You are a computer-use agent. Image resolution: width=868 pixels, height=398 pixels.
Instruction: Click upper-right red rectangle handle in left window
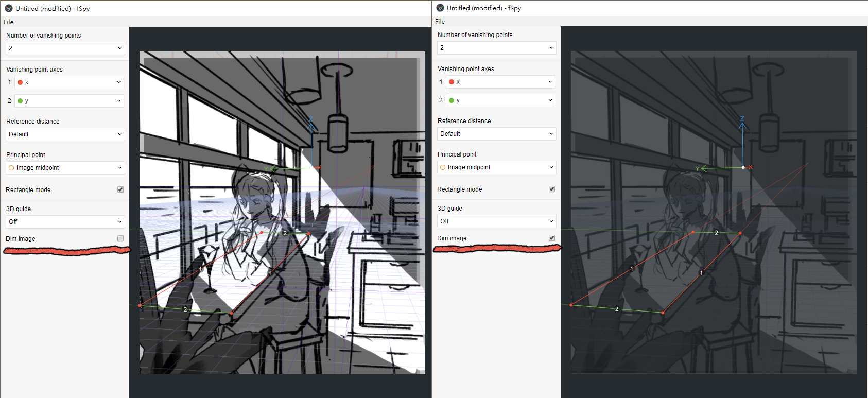[309, 234]
